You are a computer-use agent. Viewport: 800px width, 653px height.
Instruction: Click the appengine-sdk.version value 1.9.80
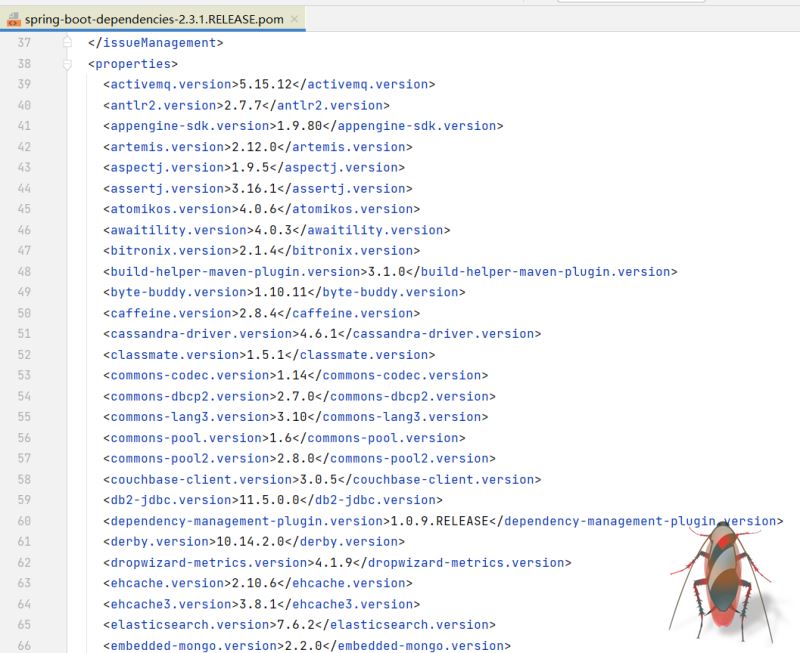(x=299, y=126)
